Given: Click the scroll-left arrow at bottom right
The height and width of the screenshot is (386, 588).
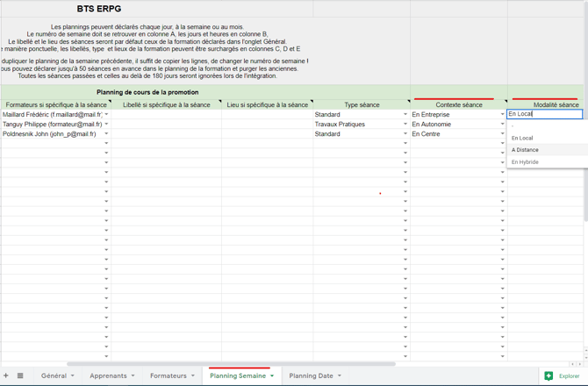Looking at the screenshot, I should tap(572, 364).
